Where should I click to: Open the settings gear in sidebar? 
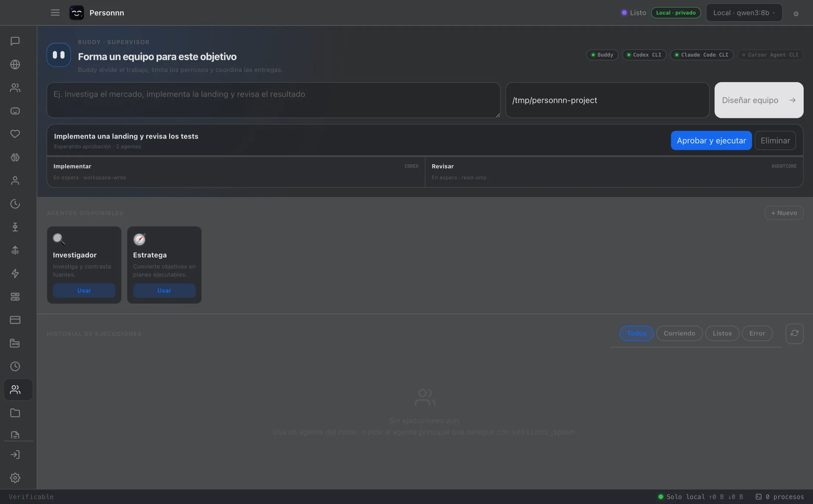click(x=15, y=478)
